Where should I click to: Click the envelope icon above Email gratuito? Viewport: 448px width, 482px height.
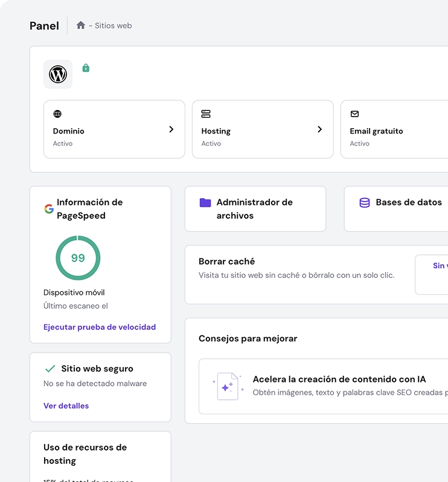[x=354, y=114]
